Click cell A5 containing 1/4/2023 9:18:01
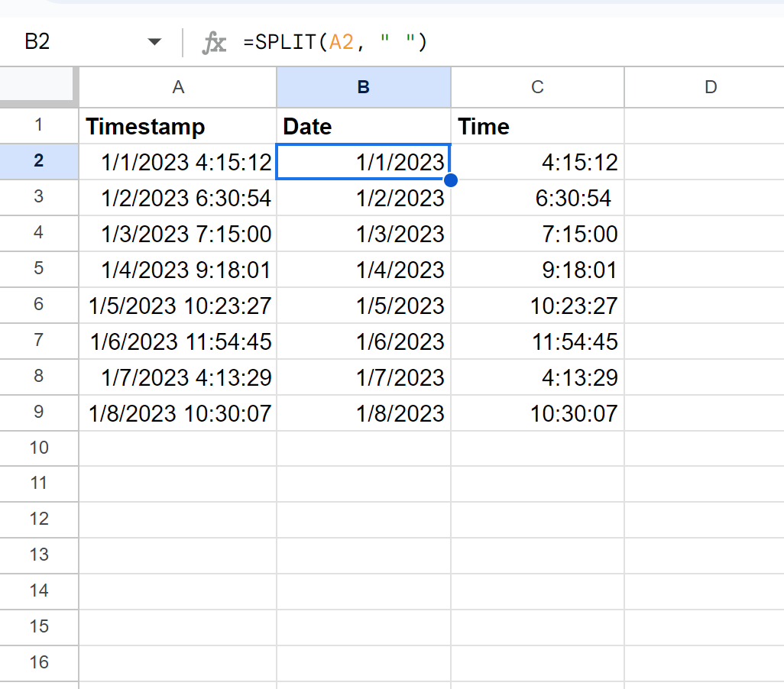 [177, 270]
